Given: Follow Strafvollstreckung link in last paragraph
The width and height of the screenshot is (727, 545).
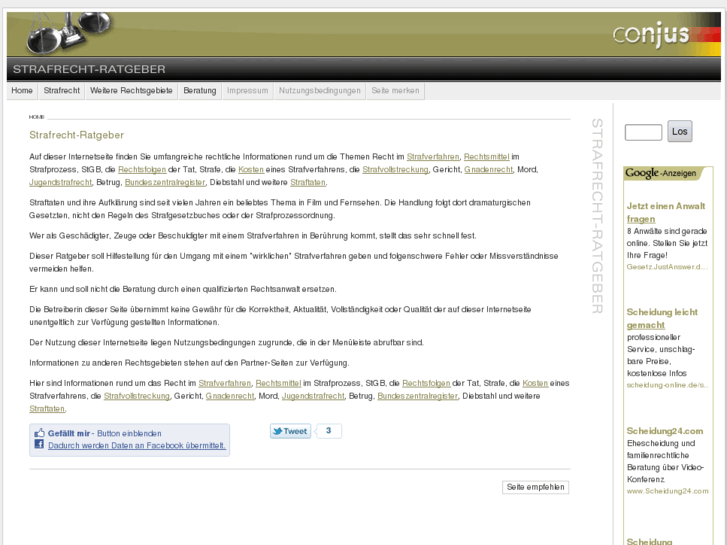Looking at the screenshot, I should [137, 396].
